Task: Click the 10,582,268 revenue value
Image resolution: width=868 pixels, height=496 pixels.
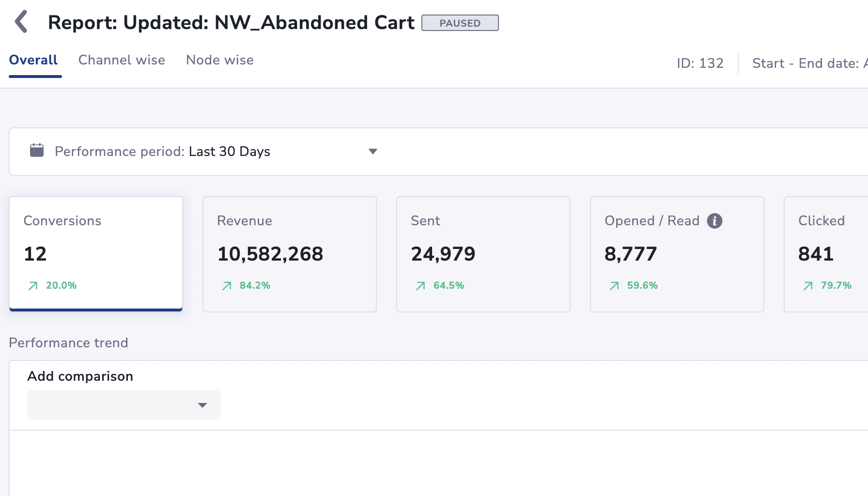Action: tap(270, 254)
